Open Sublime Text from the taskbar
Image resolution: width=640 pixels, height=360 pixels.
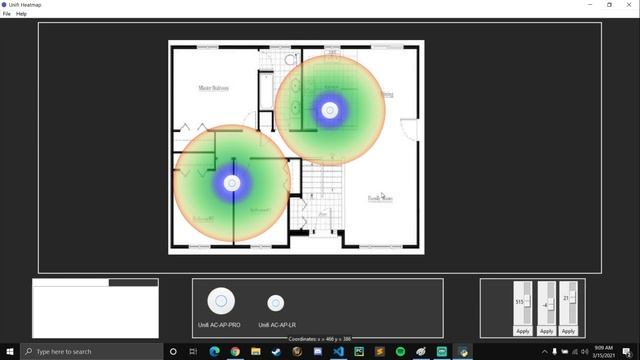[x=380, y=351]
